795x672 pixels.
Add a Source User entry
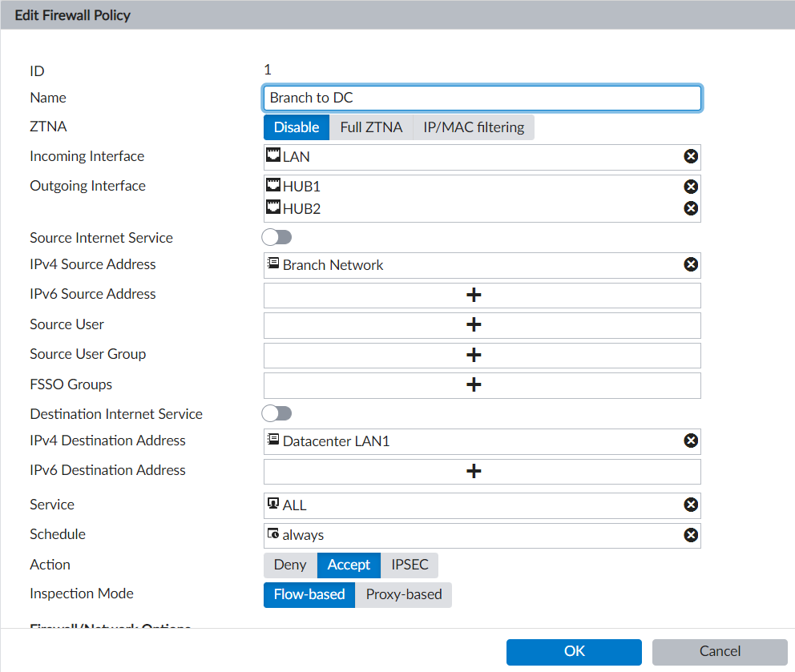pos(474,325)
